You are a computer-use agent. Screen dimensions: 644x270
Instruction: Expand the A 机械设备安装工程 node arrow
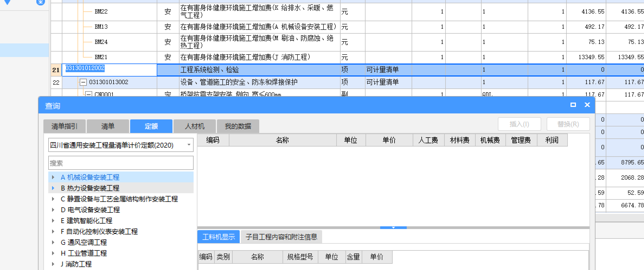(x=53, y=177)
